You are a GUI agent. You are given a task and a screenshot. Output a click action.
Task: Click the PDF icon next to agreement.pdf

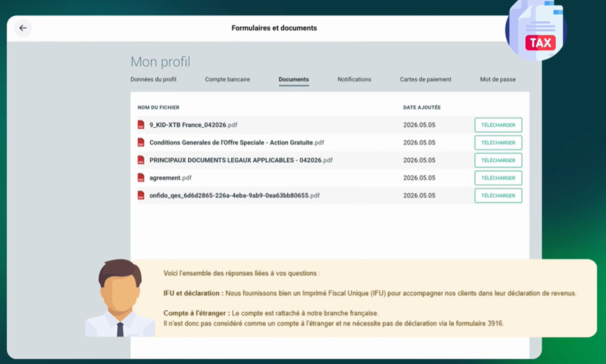[141, 178]
